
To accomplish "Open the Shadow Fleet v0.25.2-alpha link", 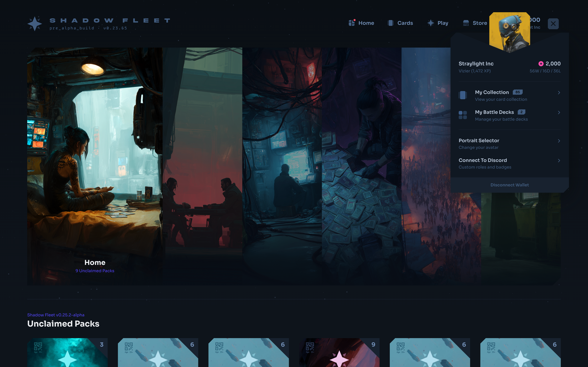I will click(x=56, y=315).
